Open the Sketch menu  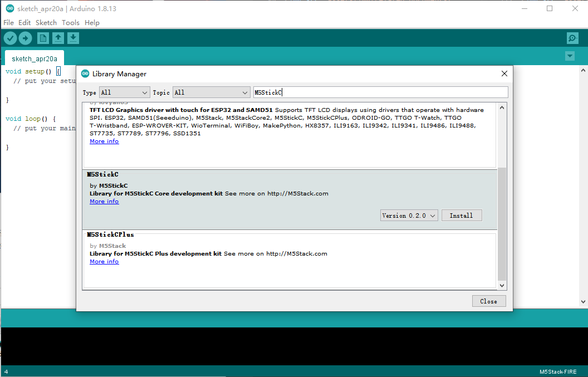point(46,22)
